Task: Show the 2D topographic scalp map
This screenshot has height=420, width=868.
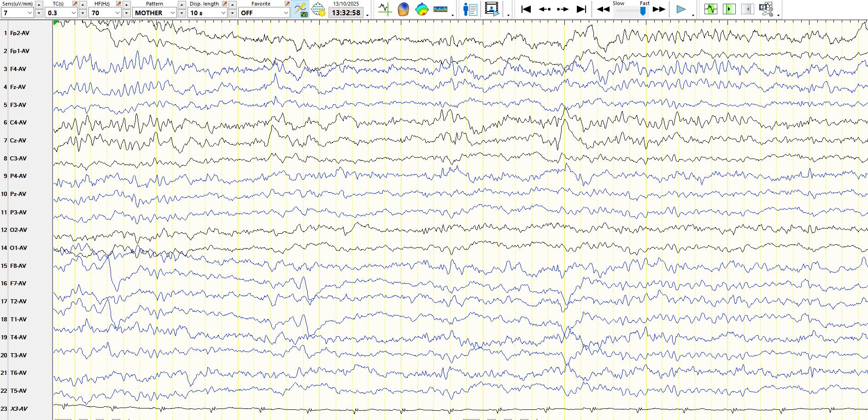Action: 422,9
